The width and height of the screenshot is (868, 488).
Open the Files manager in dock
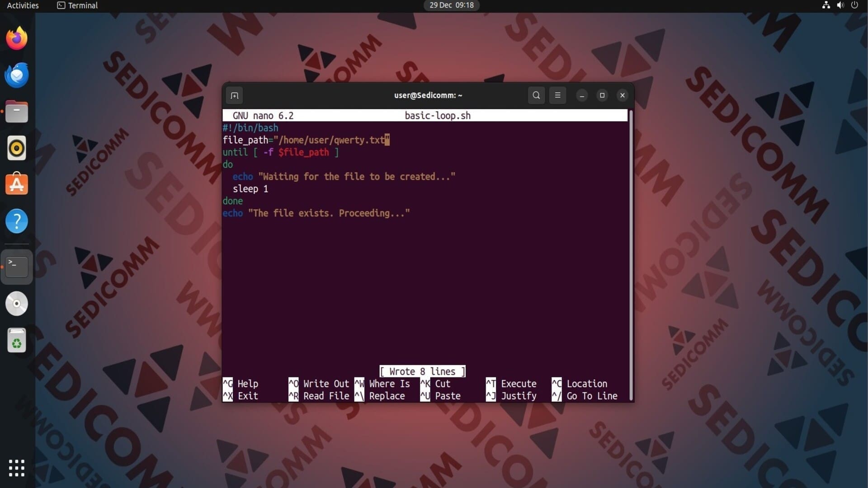pos(17,112)
